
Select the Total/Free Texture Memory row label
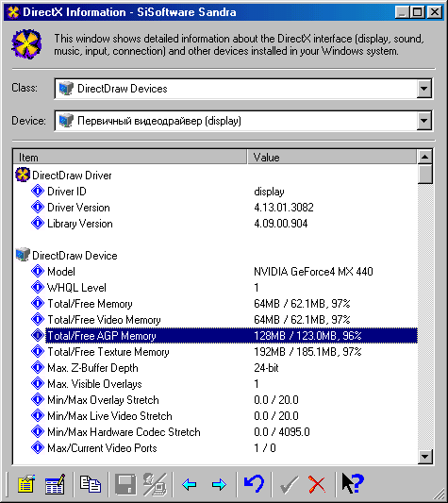coord(108,352)
